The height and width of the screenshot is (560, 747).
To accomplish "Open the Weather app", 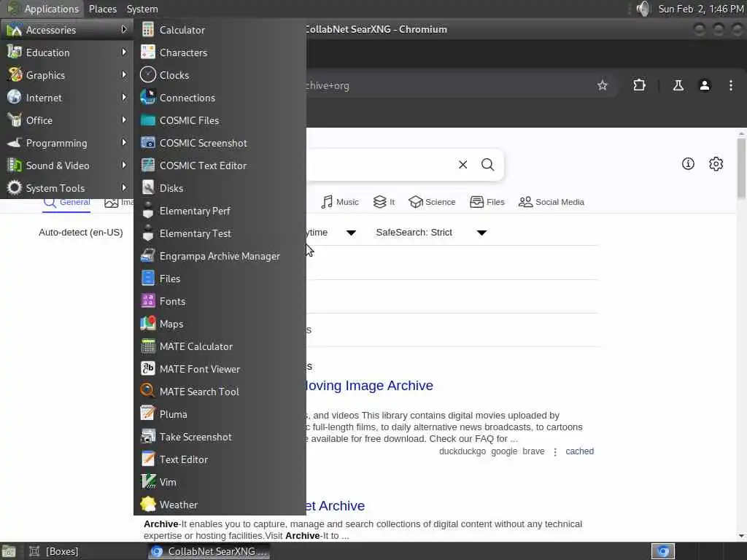I will coord(220,505).
